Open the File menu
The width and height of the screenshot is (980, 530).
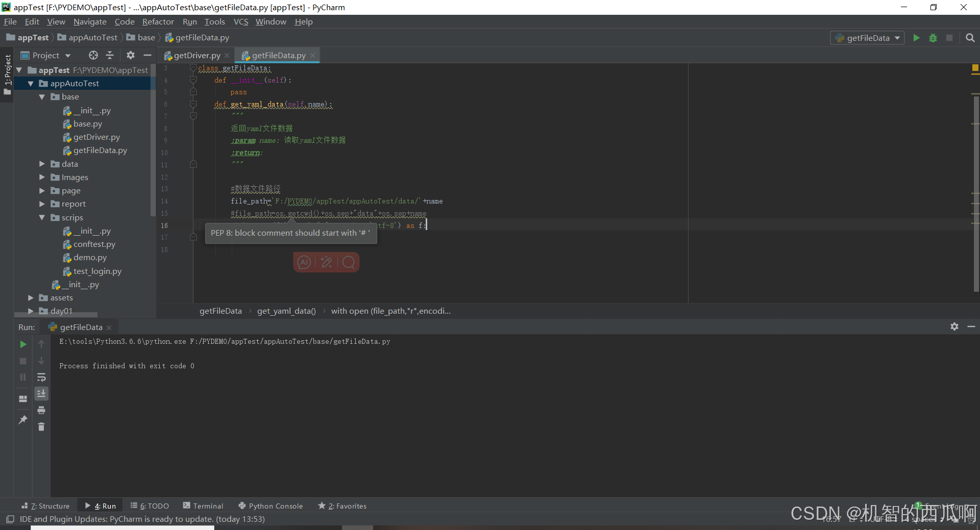(x=10, y=21)
